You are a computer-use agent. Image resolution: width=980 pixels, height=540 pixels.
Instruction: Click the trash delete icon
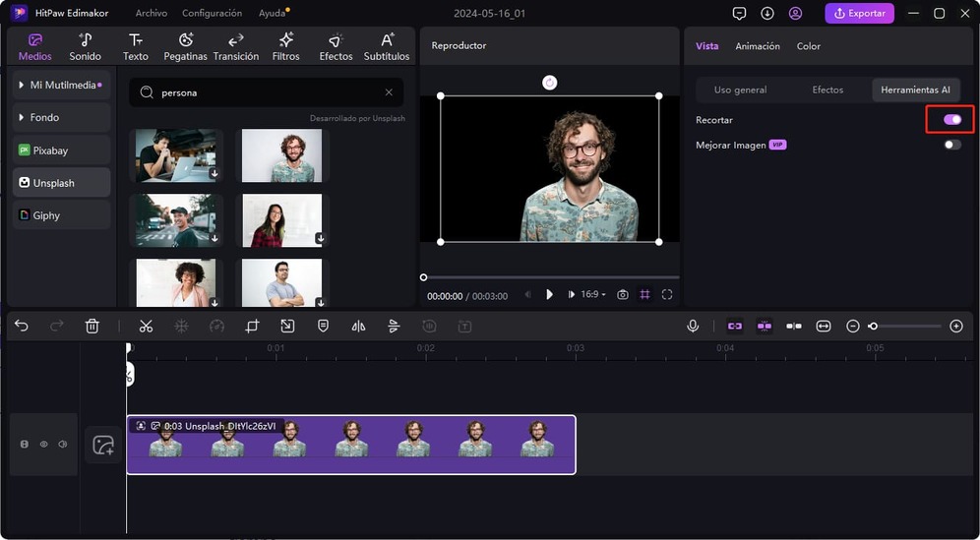click(x=92, y=327)
